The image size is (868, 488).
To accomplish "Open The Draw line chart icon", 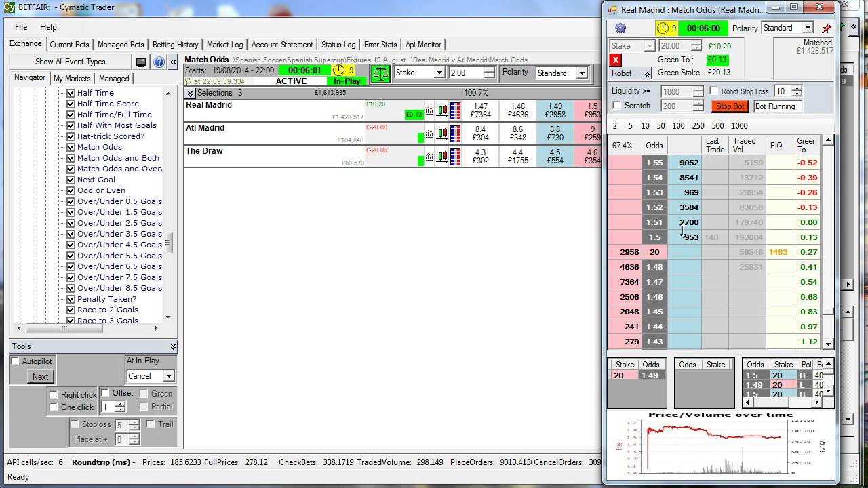I will tap(429, 157).
